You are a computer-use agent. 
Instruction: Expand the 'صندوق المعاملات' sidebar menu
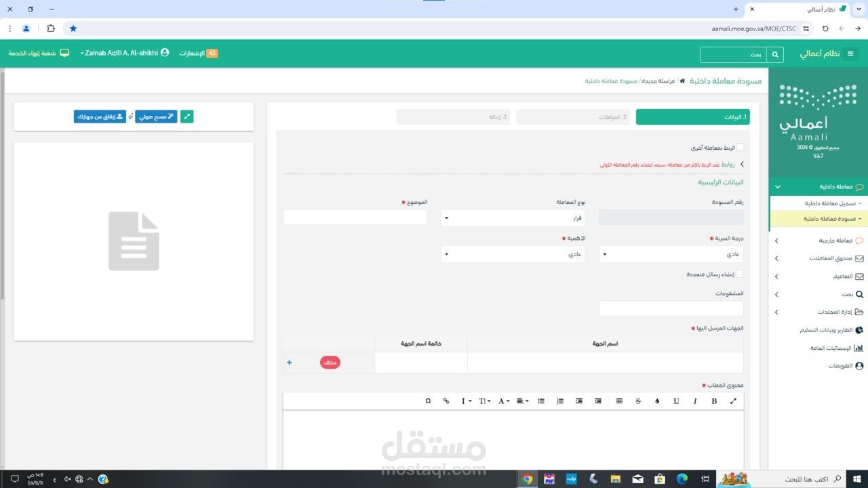pyautogui.click(x=818, y=258)
